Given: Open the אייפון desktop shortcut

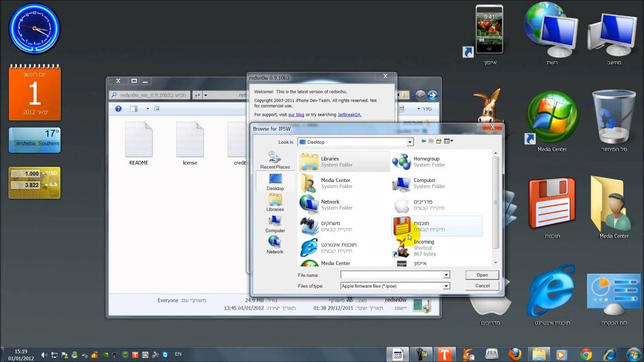Looking at the screenshot, I should (489, 36).
